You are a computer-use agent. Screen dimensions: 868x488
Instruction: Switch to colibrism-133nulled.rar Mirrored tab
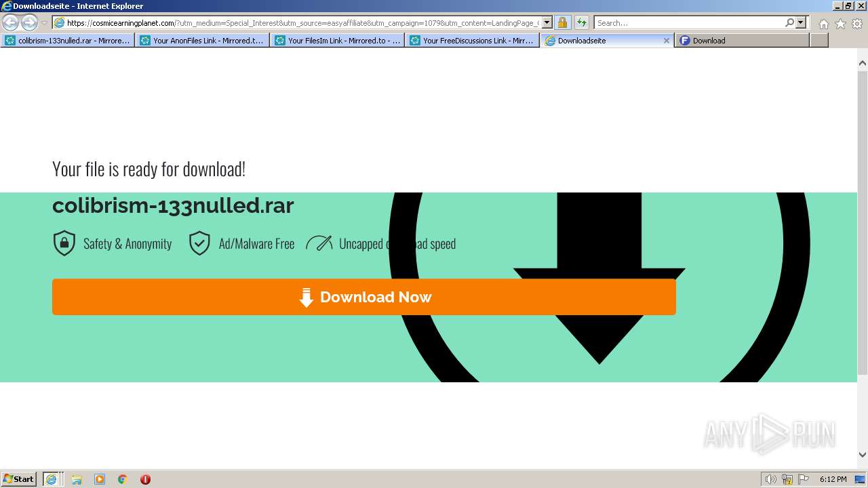[68, 41]
